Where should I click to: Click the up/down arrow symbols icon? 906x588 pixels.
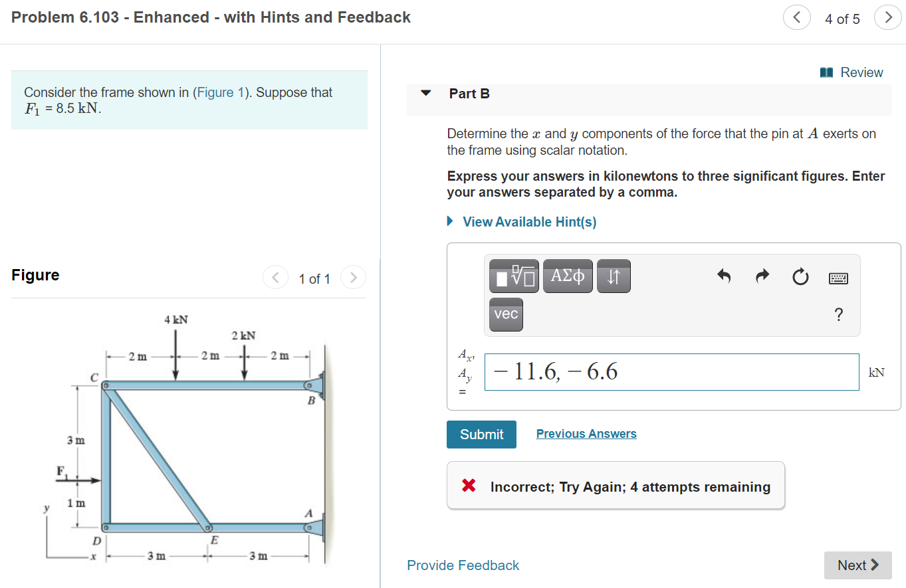point(612,276)
